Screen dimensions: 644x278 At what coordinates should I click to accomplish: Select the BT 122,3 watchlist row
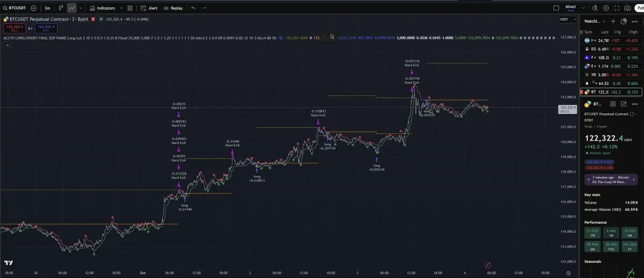(x=612, y=92)
